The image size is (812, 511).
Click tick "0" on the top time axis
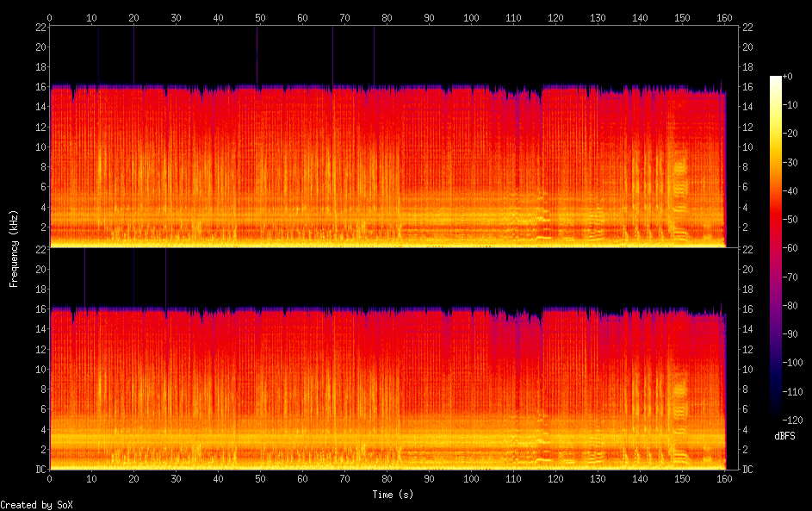pyautogui.click(x=49, y=17)
